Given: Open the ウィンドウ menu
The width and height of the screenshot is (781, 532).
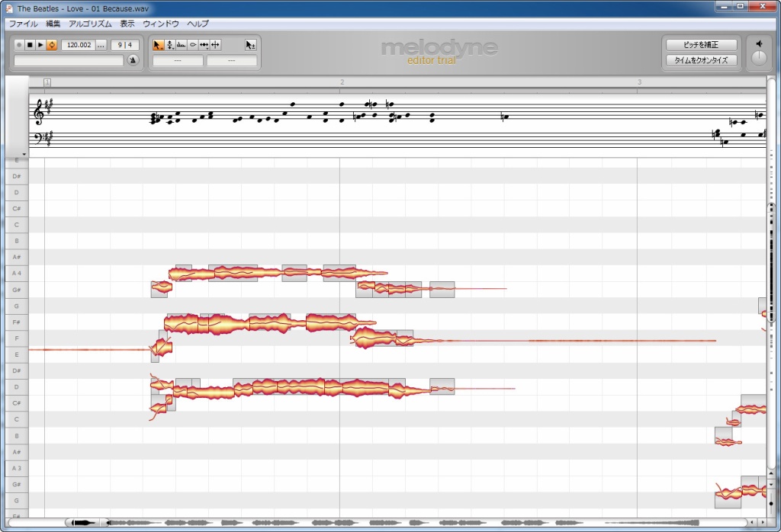Looking at the screenshot, I should point(161,24).
